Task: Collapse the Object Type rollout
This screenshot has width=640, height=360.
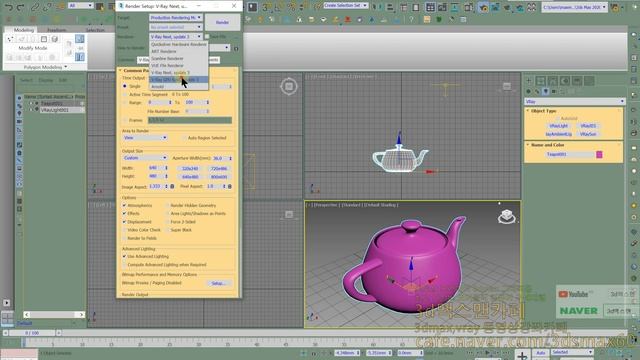Action: point(543,111)
